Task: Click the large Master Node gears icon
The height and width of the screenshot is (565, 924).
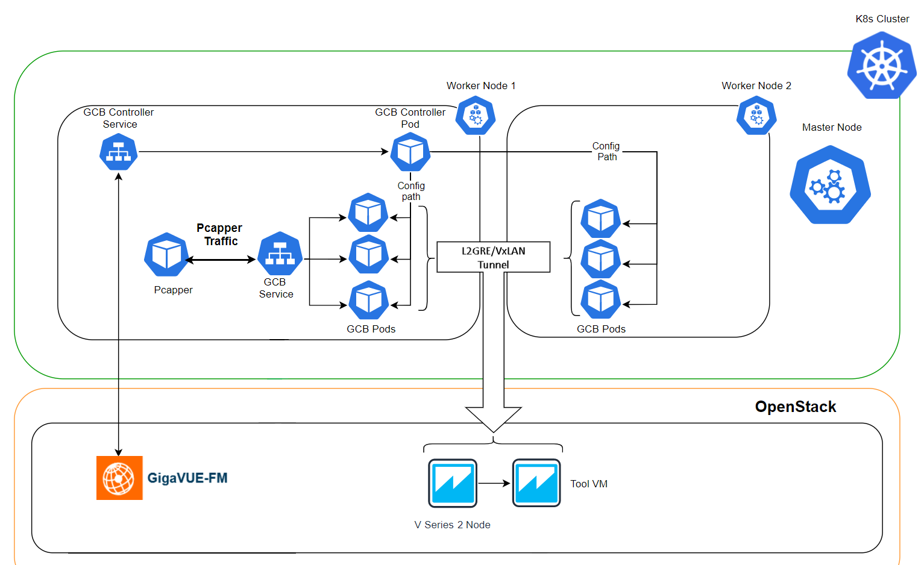Action: click(831, 184)
